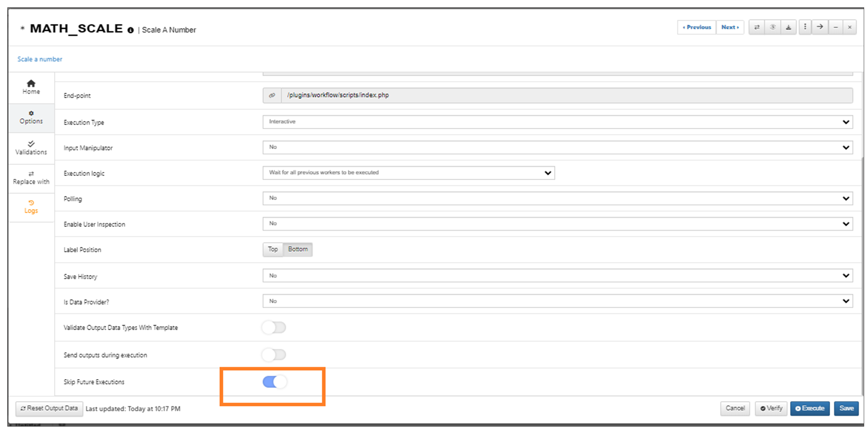The height and width of the screenshot is (437, 868).
Task: Enable Send outputs during execution toggle
Action: pyautogui.click(x=274, y=355)
